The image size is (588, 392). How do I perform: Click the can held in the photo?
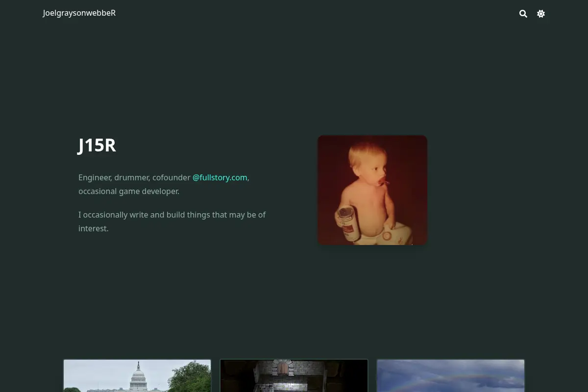[x=348, y=223]
